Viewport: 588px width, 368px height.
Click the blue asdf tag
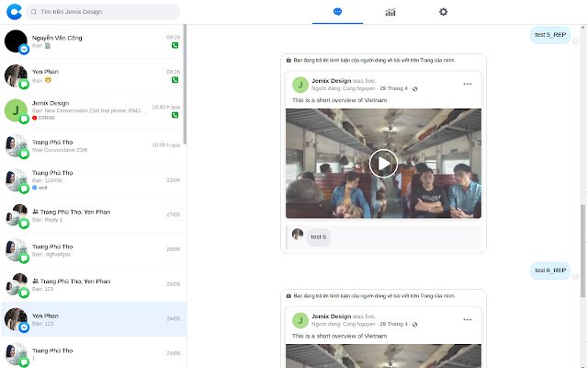40,188
